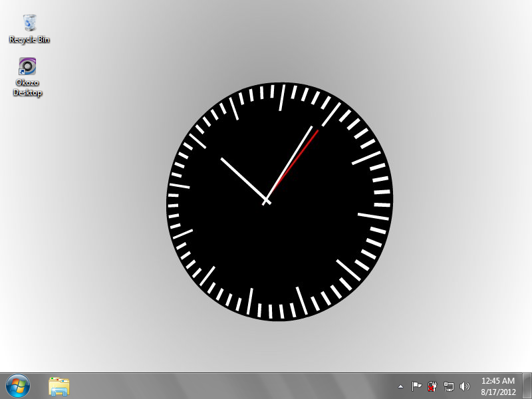Open the Windows Start menu orb
The width and height of the screenshot is (532, 399).
[x=18, y=386]
